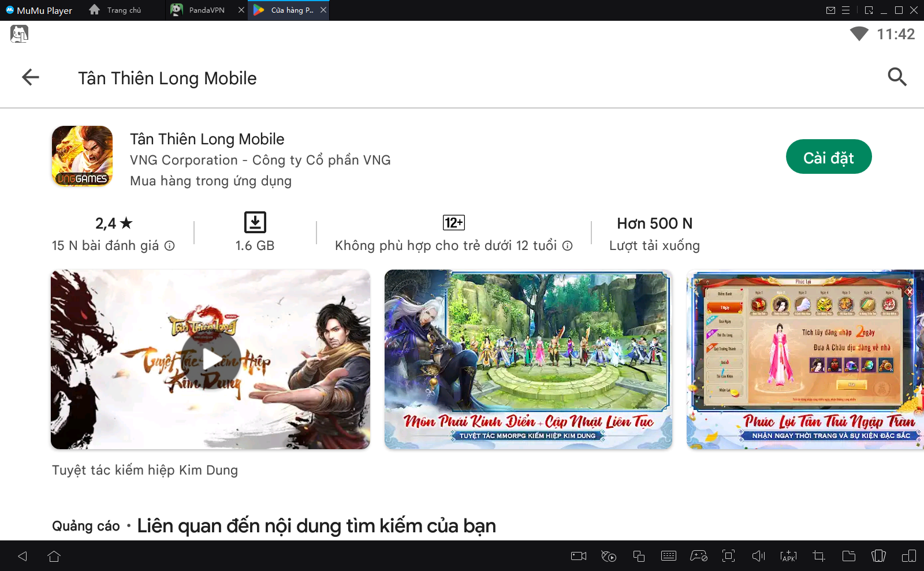Screen dimensions: 924x571
Task: Open info icon beside 15 N bài đánh giá
Action: click(x=170, y=246)
